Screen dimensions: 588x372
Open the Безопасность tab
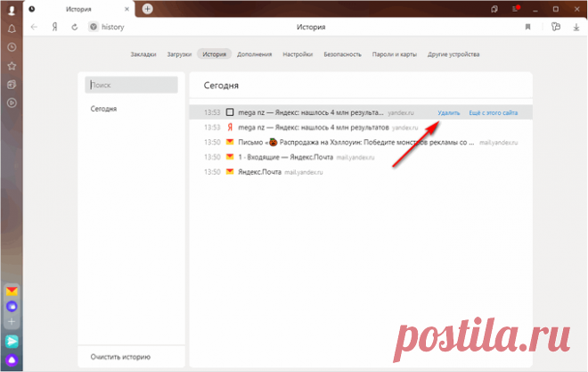click(342, 54)
